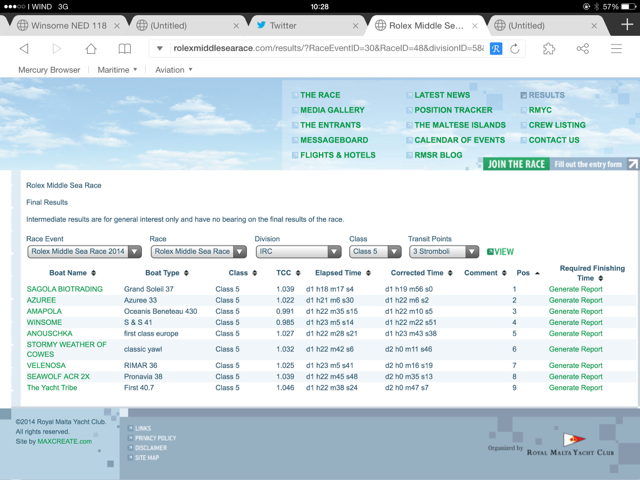
Task: Open CONTACT US menu link
Action: tap(553, 140)
